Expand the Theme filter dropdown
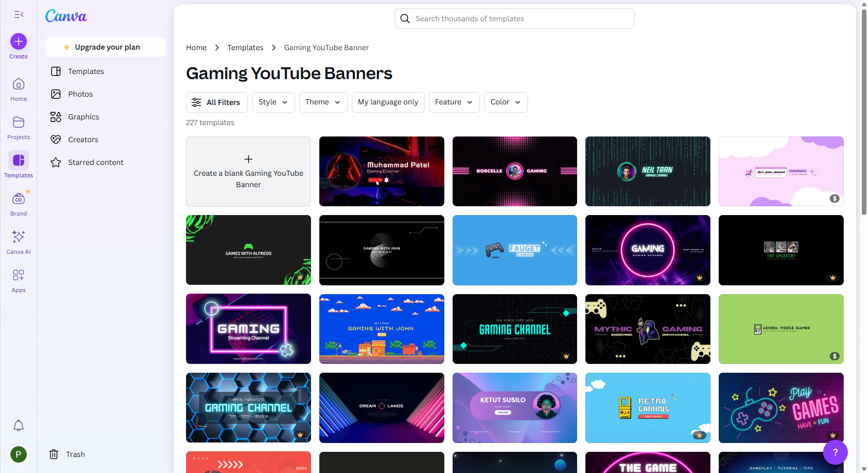The height and width of the screenshot is (473, 868). coord(323,102)
